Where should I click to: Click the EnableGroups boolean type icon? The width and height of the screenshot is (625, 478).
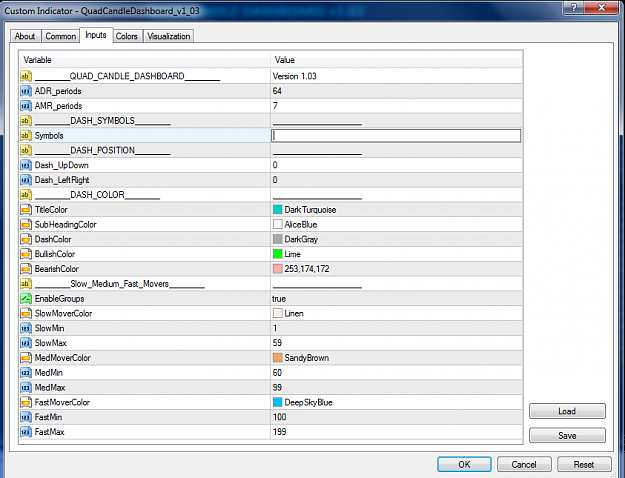point(26,299)
